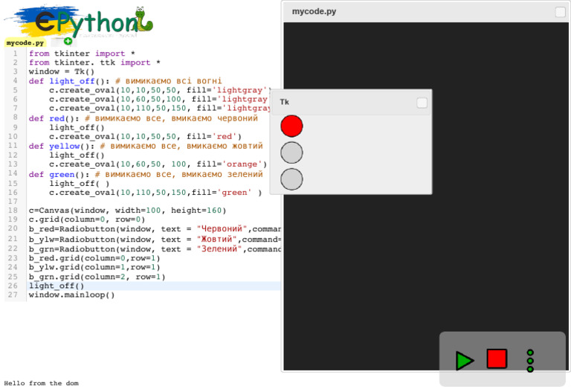Image resolution: width=571 pixels, height=392 pixels.
Task: Select the mycode.py editor tab
Action: point(25,42)
